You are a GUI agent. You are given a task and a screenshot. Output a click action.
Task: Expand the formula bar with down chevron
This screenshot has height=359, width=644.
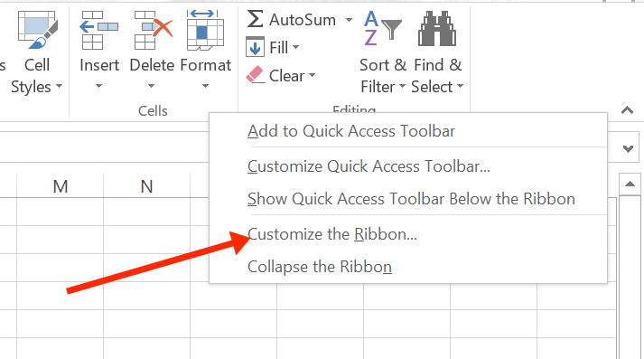click(628, 148)
